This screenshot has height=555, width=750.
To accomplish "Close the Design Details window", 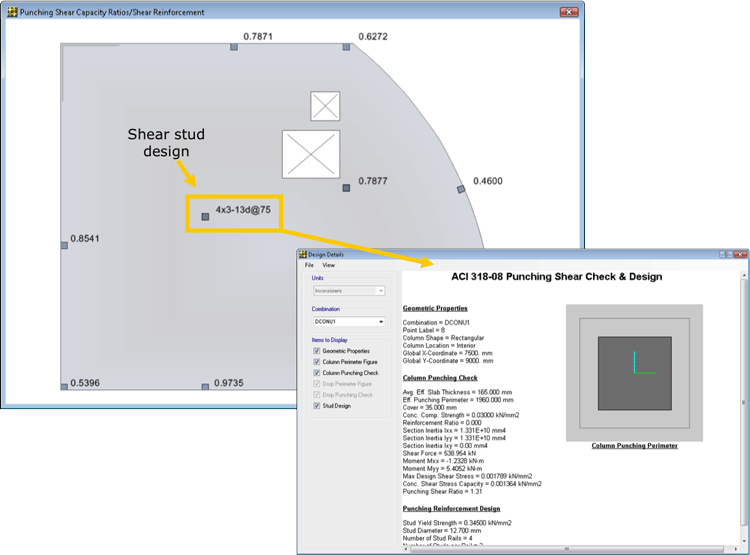I will (741, 255).
